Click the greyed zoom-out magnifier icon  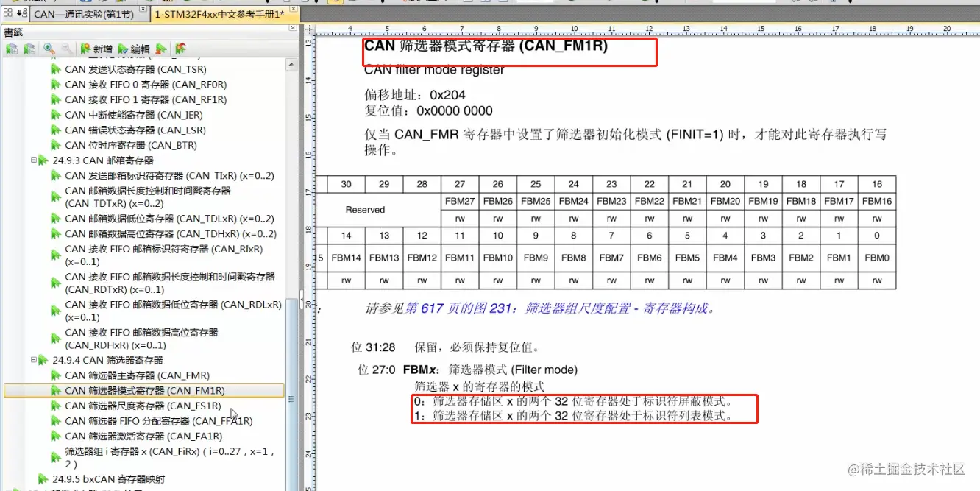pos(67,49)
